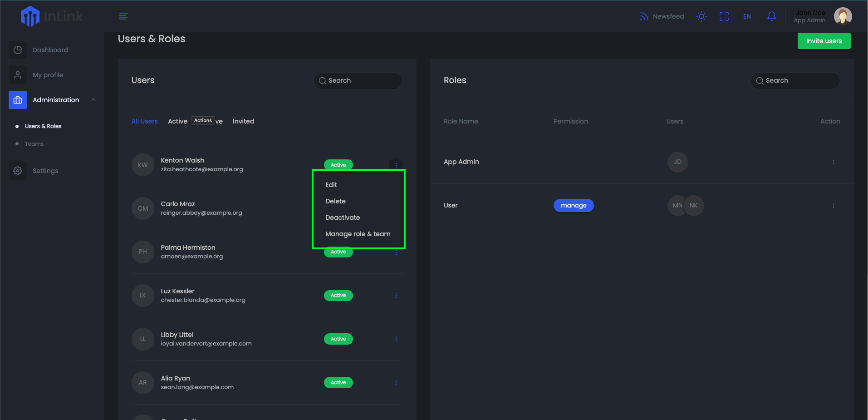Viewport: 868px width, 420px height.
Task: Open actions menu for Luz Kessler
Action: click(396, 296)
